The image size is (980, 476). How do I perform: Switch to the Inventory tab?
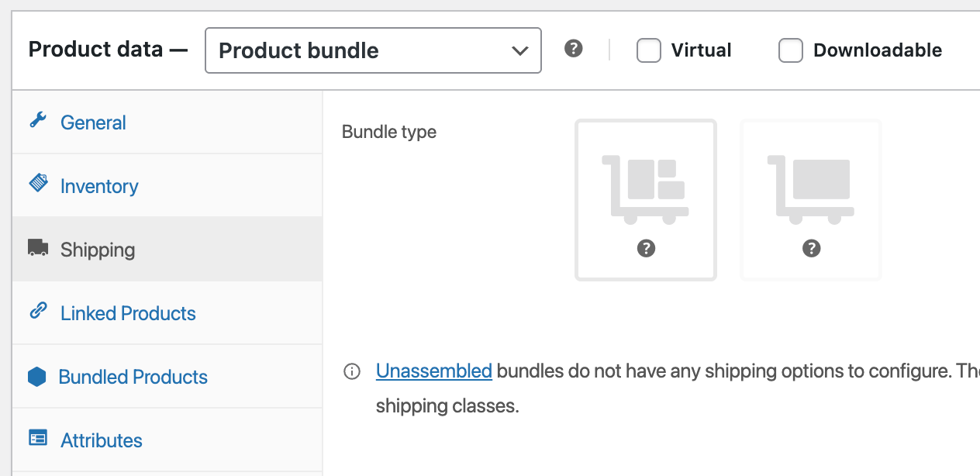[x=98, y=185]
